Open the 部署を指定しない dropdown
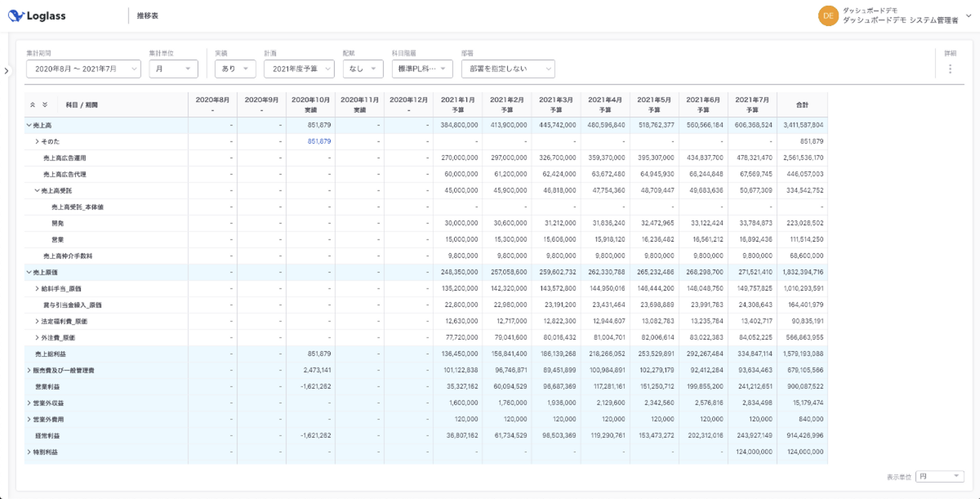The height and width of the screenshot is (499, 980). coord(508,69)
